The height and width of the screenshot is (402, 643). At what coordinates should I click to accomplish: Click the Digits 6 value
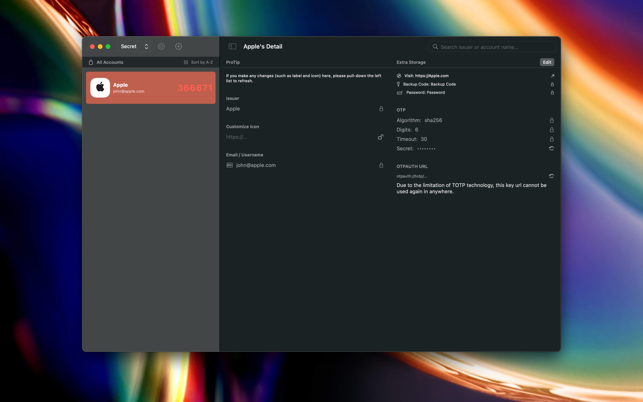[416, 130]
